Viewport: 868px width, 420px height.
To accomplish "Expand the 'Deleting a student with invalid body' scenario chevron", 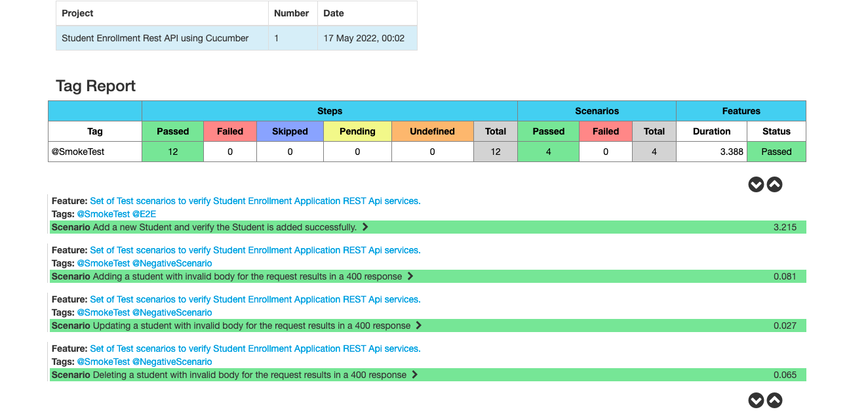I will (x=414, y=375).
